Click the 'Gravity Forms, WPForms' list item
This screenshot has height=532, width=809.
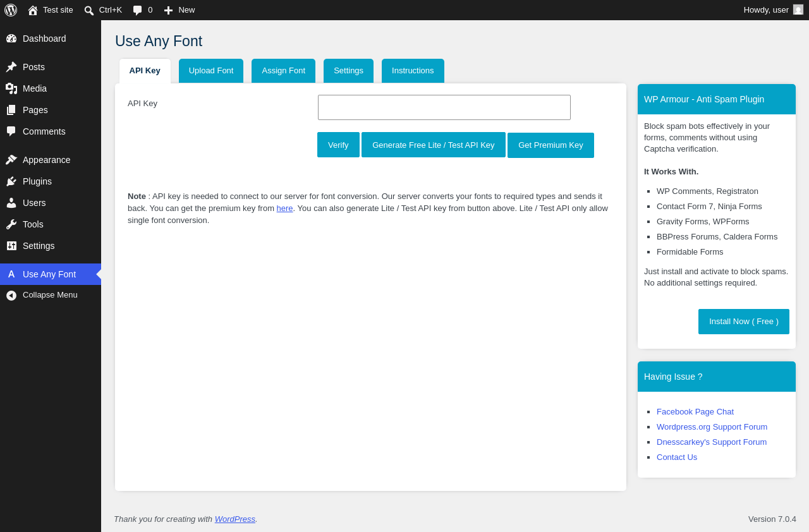pos(703,222)
